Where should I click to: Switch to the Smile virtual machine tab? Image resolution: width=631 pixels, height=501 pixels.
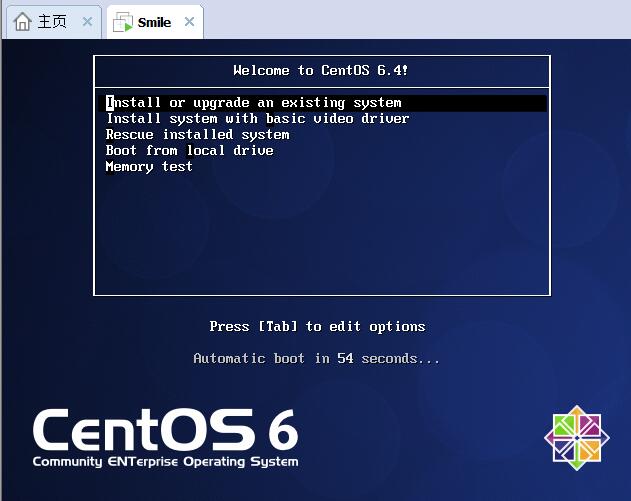click(155, 22)
